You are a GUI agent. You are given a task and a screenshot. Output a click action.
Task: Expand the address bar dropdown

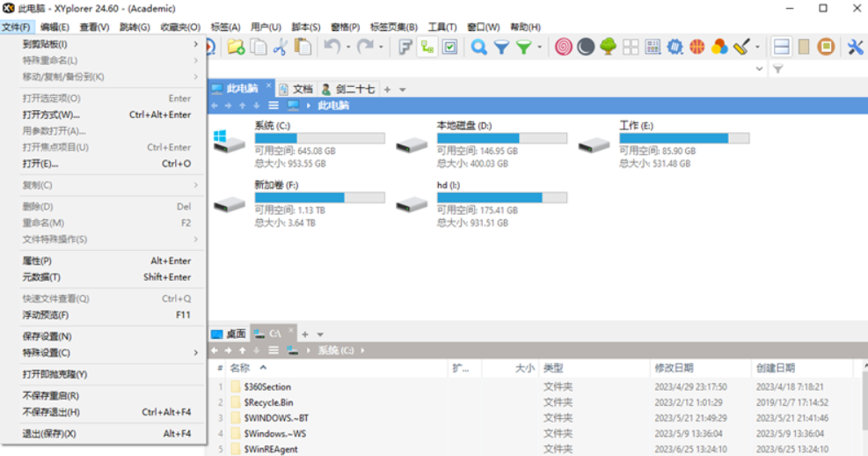760,69
